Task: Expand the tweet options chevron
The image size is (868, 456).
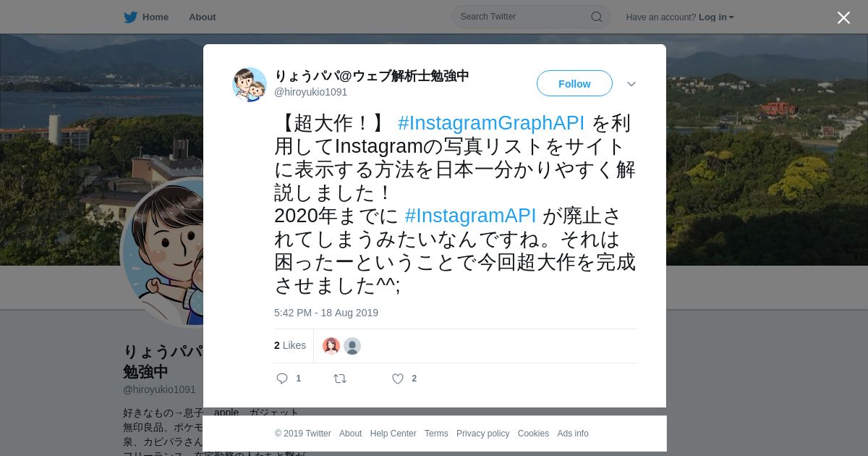Action: coord(631,84)
